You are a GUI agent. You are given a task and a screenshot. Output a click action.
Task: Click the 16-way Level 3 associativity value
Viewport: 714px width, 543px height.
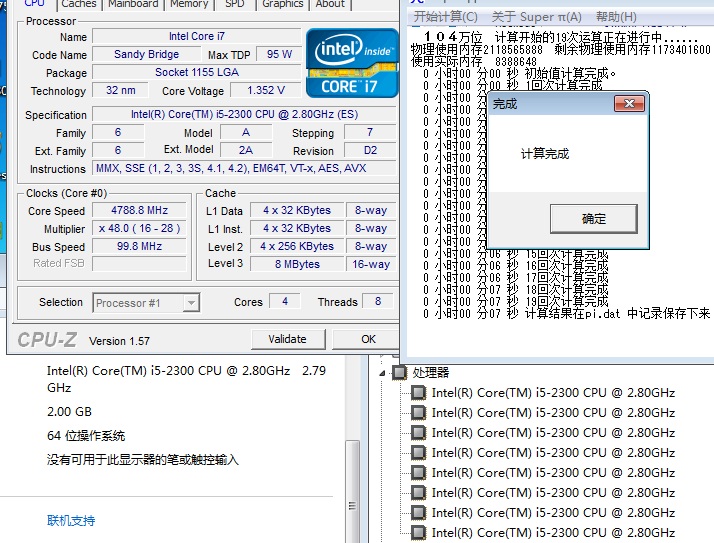click(371, 264)
